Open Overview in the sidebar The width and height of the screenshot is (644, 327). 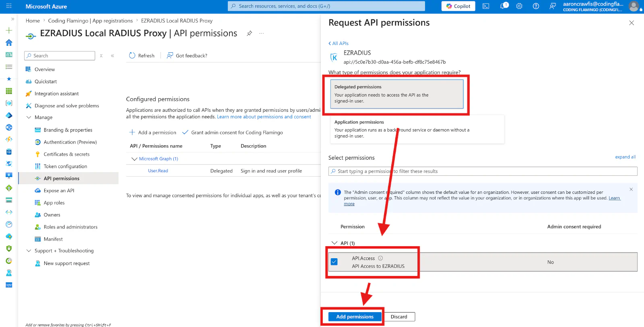tap(45, 69)
